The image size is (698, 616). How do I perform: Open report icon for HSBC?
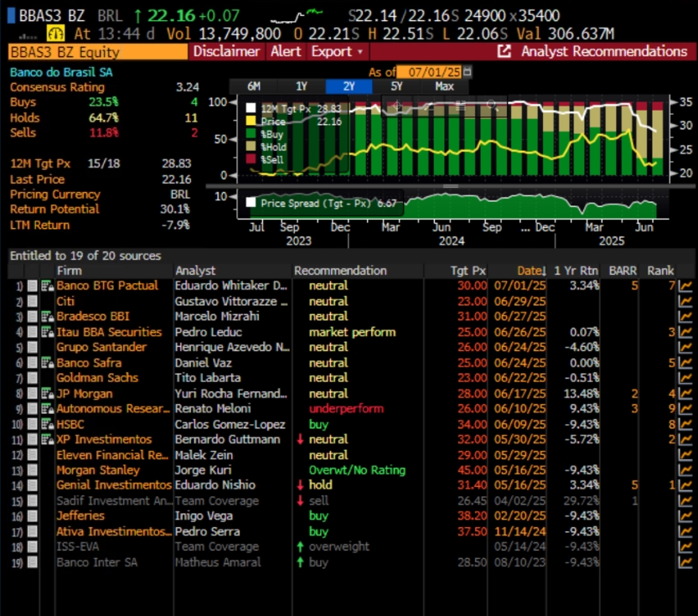[47, 425]
